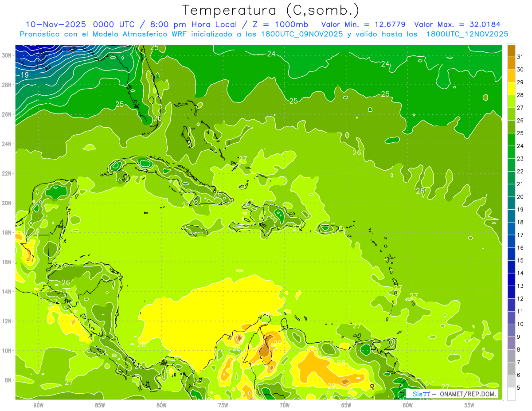
Task: Click the 26N latitude axis label
Action: pos(7,114)
